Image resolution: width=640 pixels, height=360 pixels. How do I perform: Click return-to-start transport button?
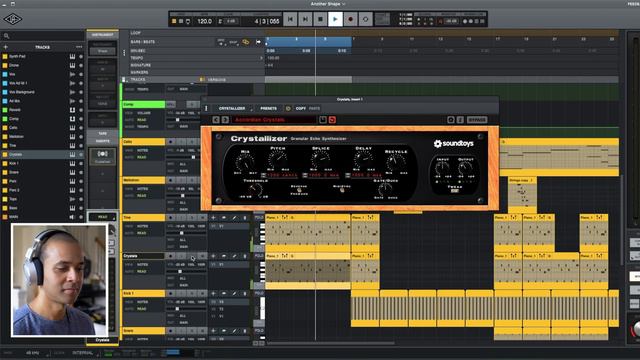click(x=290, y=19)
